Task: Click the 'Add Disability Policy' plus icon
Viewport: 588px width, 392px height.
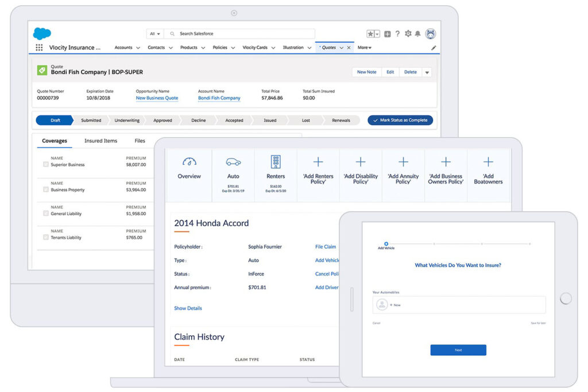Action: (360, 160)
